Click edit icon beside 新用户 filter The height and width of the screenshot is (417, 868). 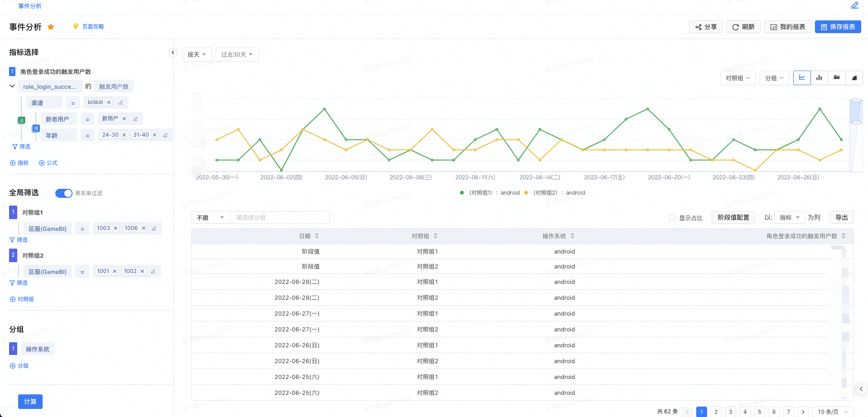point(136,119)
